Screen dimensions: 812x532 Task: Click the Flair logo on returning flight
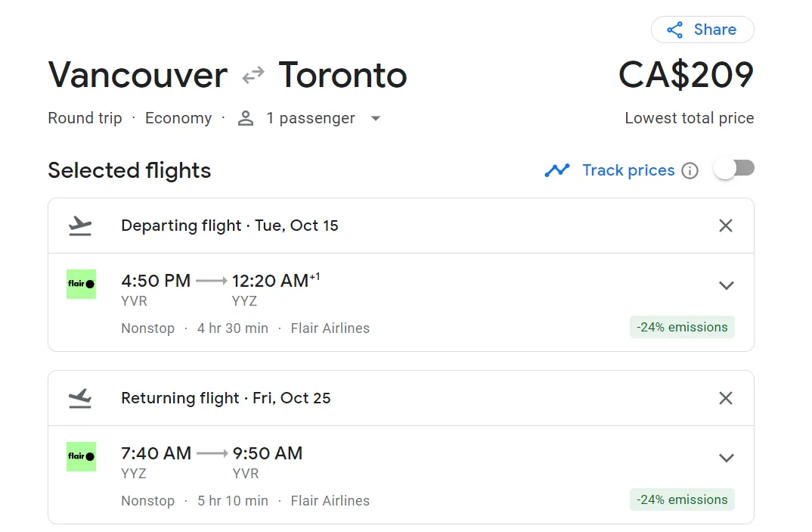pos(81,457)
